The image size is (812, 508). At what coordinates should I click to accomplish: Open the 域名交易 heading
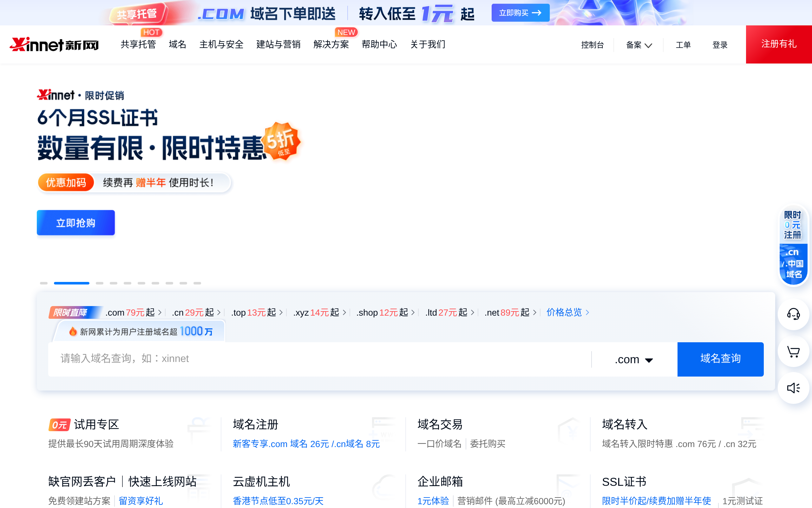pyautogui.click(x=440, y=425)
